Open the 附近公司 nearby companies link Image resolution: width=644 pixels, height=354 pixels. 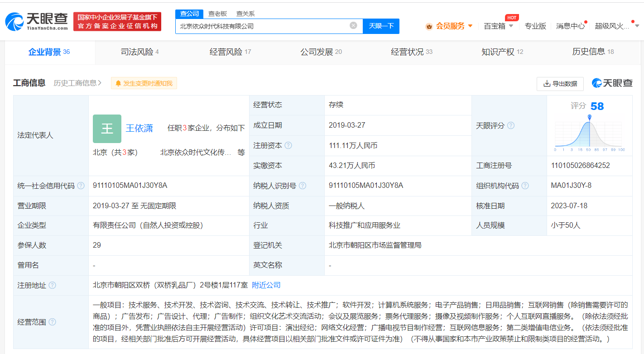266,285
